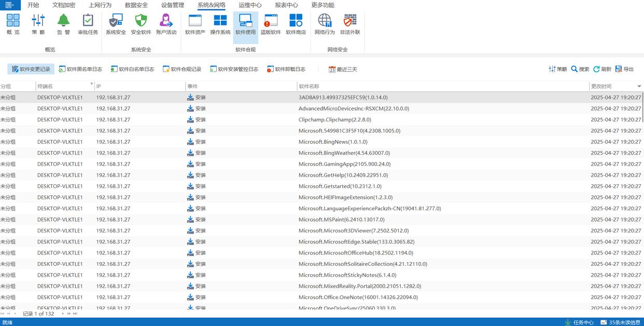Choose the 最近三天 date range filter
Image resolution: width=644 pixels, height=326 pixels.
(343, 69)
